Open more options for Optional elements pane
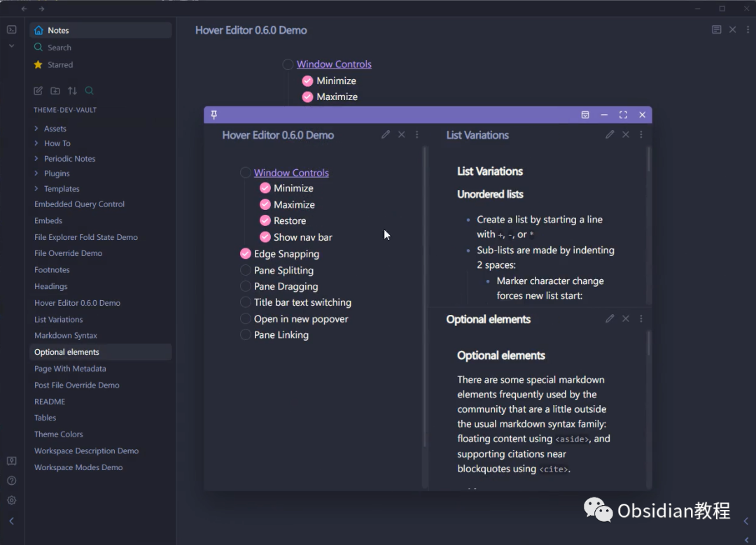The width and height of the screenshot is (756, 545). (641, 318)
